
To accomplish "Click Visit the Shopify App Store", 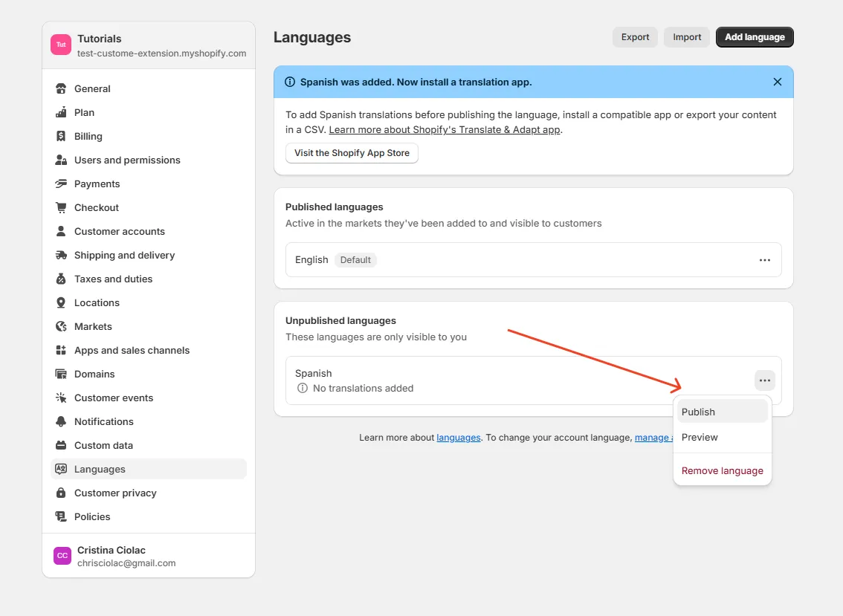I will [x=352, y=153].
